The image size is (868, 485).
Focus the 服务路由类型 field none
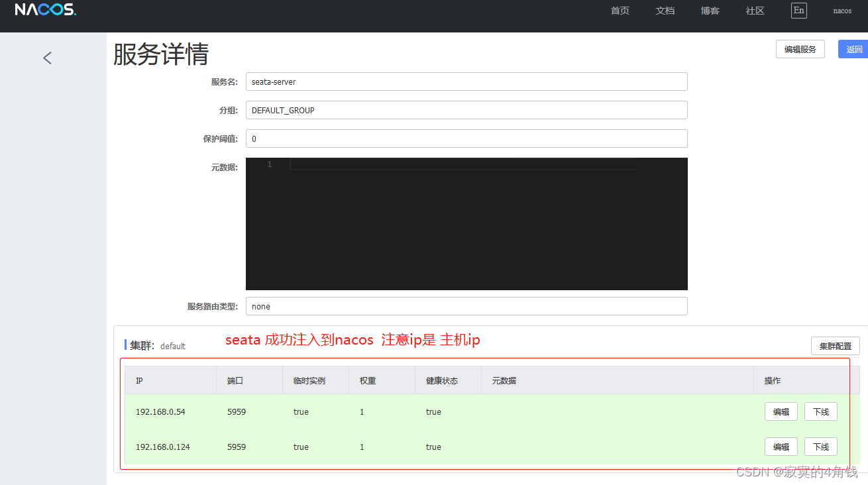[x=466, y=306]
